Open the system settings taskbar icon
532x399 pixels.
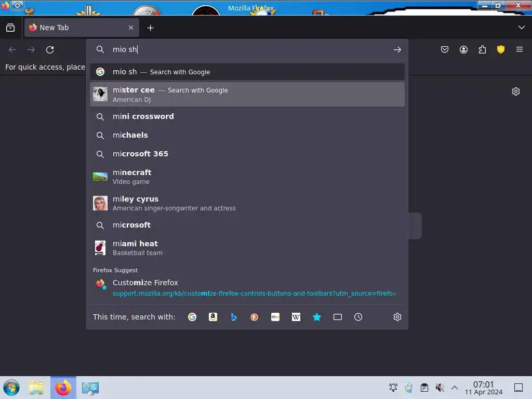(90, 388)
